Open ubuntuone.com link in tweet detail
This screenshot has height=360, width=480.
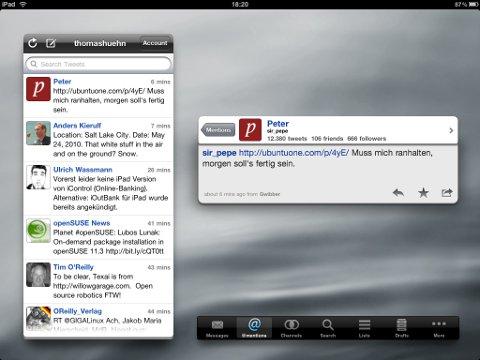(294, 153)
